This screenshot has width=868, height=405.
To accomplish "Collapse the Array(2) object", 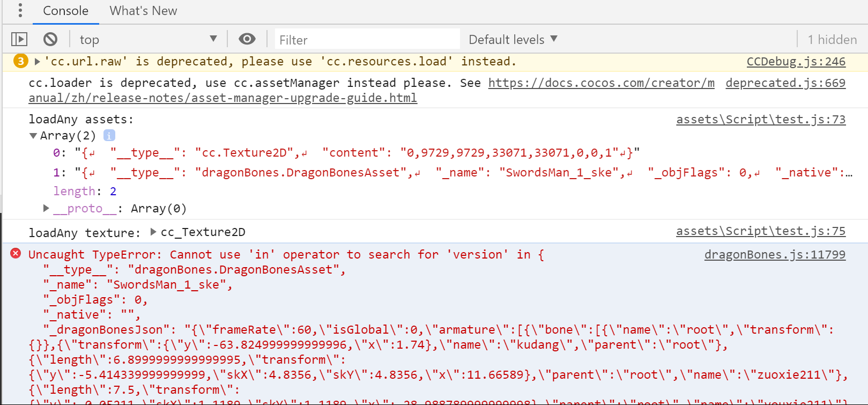I will 33,136.
